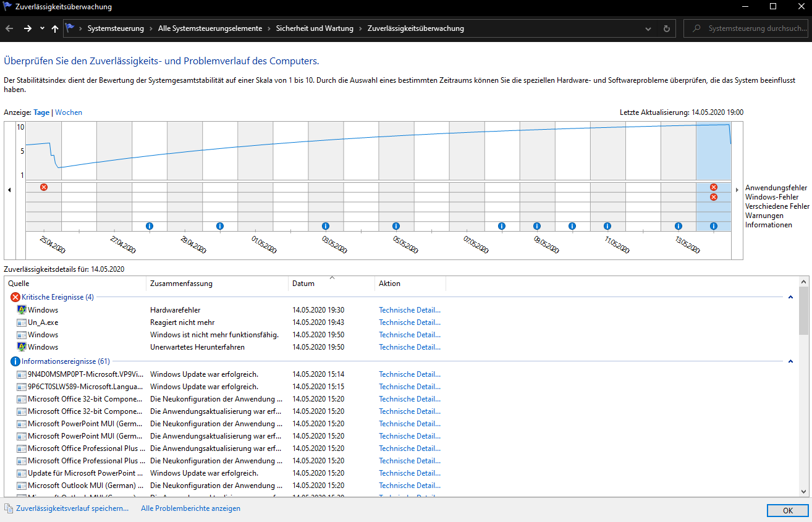The width and height of the screenshot is (812, 522).
Task: Click Sicherheit und Wartung in the breadcrumb
Action: [315, 28]
